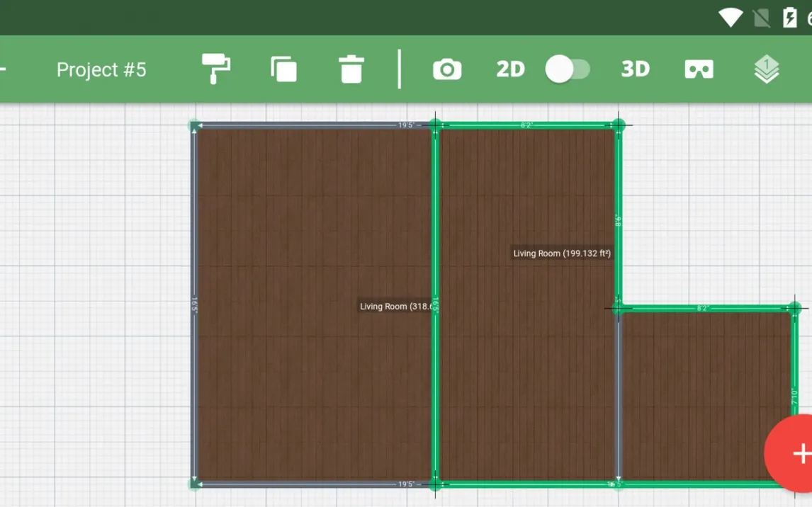Open VR headset view mode
Image resolution: width=812 pixels, height=507 pixels.
tap(699, 69)
